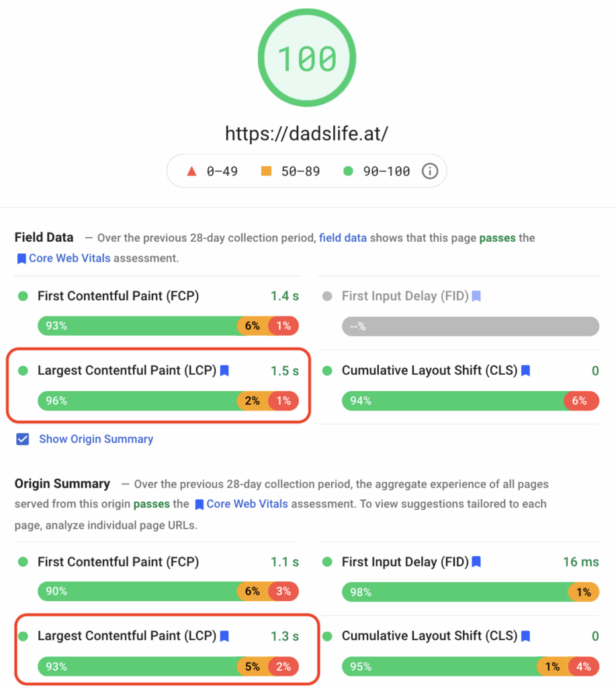Click the https://dadslife.at/ URL text

307,133
